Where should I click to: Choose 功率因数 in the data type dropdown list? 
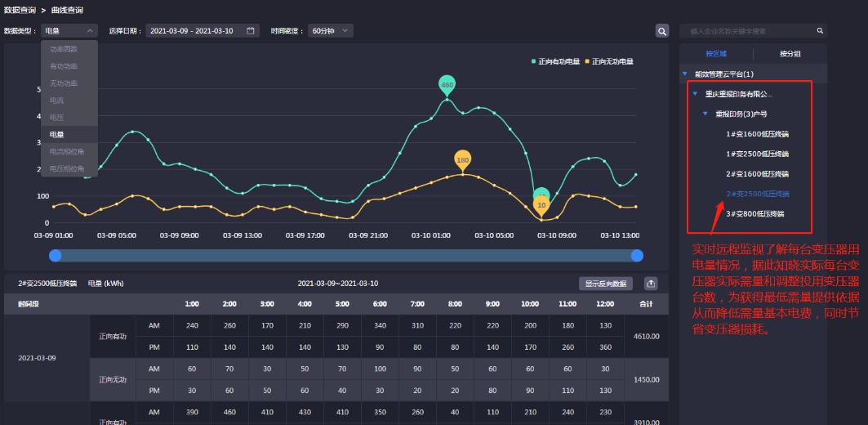click(64, 49)
